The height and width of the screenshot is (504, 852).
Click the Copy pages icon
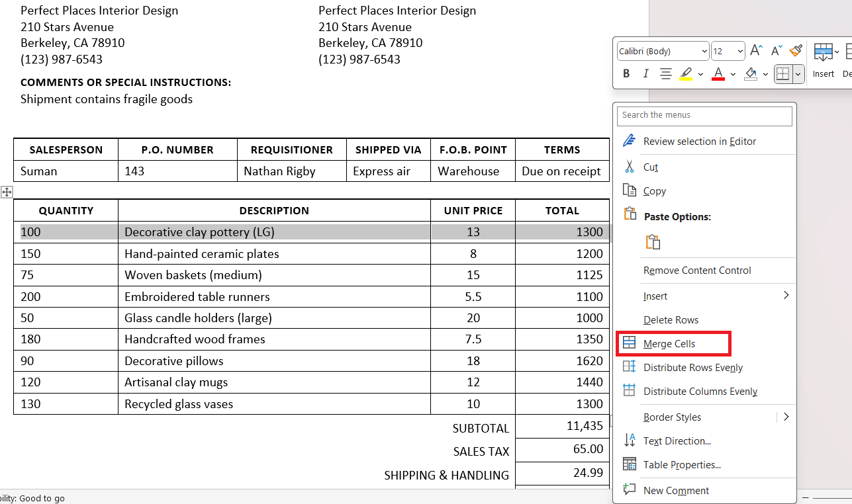coord(630,190)
